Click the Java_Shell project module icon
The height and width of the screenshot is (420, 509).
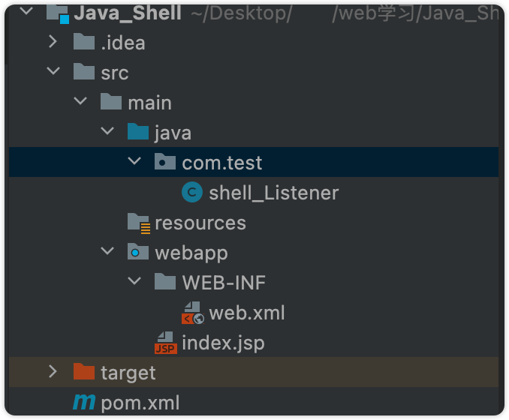point(57,13)
